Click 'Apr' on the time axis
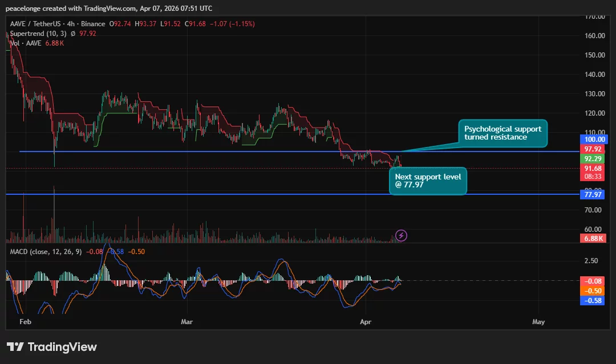The width and height of the screenshot is (616, 364). [x=365, y=322]
